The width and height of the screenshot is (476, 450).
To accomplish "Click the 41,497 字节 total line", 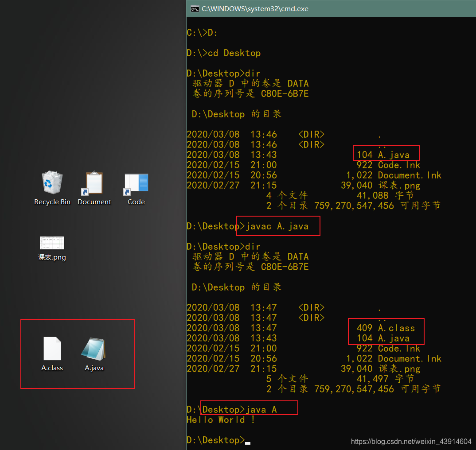I will point(385,379).
